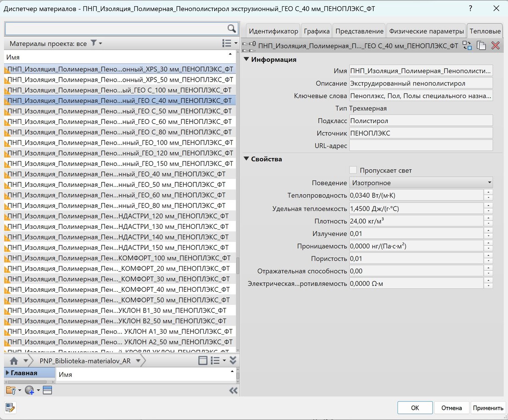Switch to the Идентификатор tab

273,31
